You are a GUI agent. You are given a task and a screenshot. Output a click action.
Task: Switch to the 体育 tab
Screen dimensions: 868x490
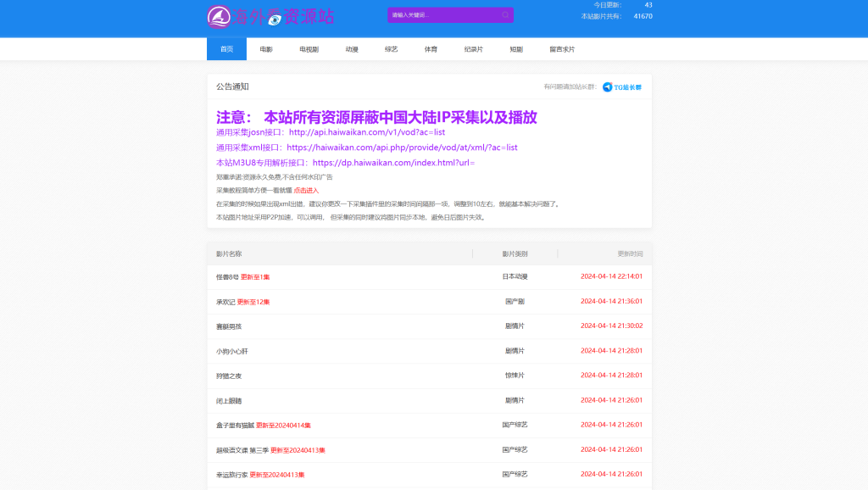coord(430,48)
